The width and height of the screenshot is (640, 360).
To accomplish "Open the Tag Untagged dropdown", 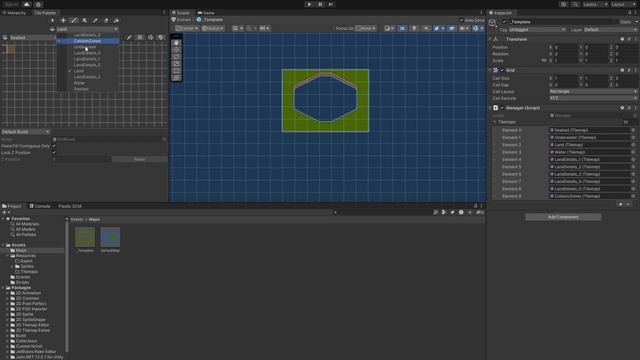I will coord(537,30).
